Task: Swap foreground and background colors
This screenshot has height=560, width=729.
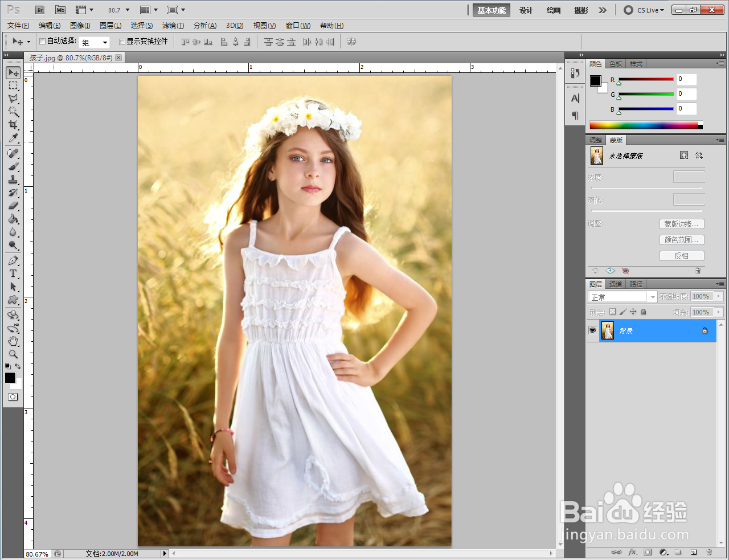Action: click(x=18, y=366)
